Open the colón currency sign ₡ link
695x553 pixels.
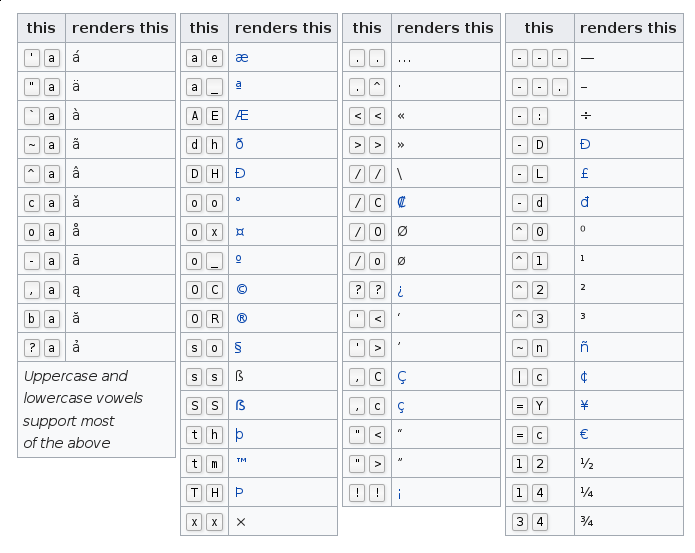point(402,202)
